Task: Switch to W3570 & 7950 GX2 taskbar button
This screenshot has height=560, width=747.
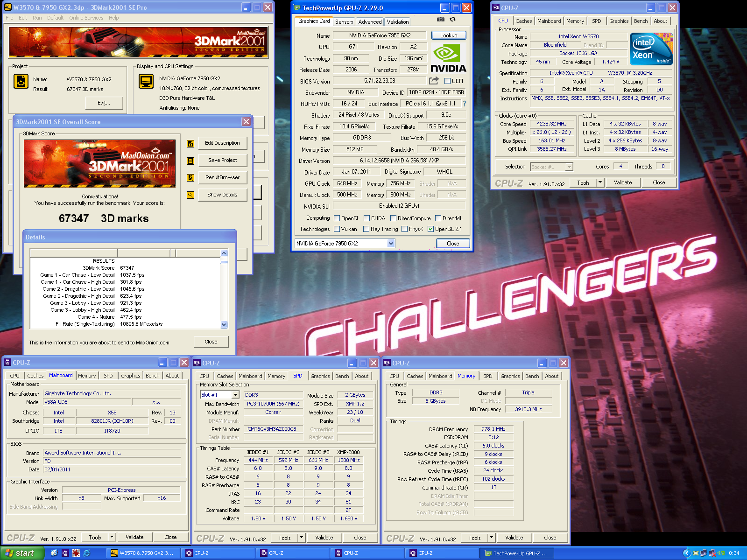Action: coord(143,553)
